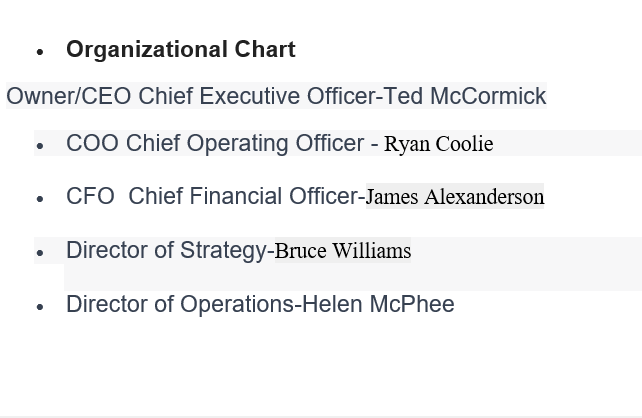The height and width of the screenshot is (418, 642).
Task: Click the bullet before Director of Operations
Action: coord(40,307)
